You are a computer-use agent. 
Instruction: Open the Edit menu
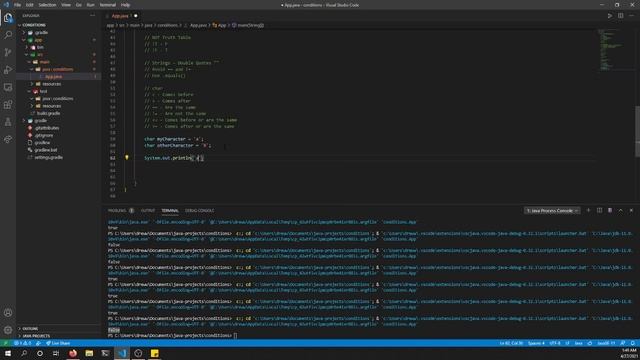[x=29, y=5]
